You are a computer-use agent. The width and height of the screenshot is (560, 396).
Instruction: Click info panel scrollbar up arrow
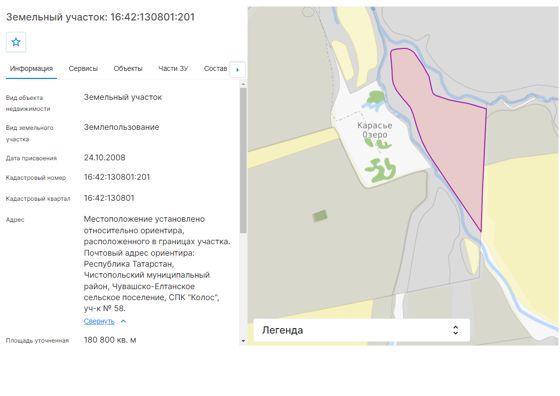click(x=243, y=84)
